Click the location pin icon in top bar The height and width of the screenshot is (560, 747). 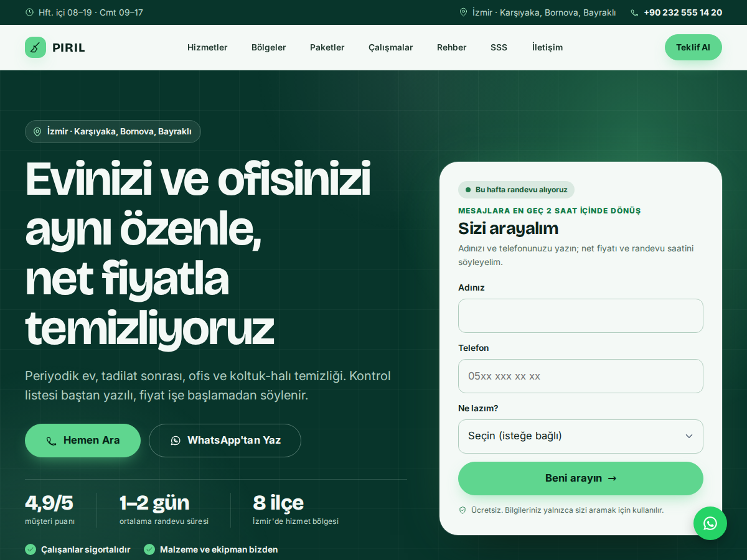463,12
